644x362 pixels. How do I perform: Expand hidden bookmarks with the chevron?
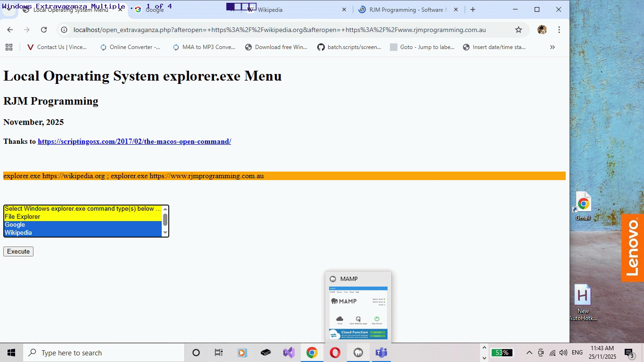552,47
